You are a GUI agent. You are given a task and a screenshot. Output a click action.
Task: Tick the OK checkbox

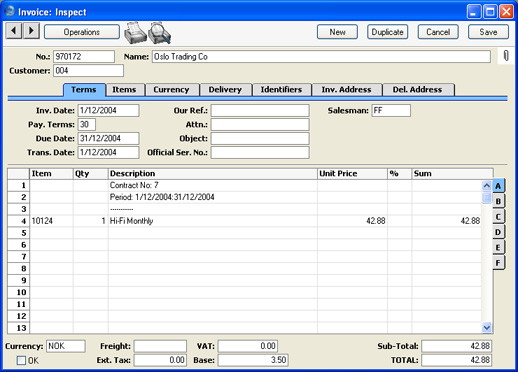tap(21, 360)
